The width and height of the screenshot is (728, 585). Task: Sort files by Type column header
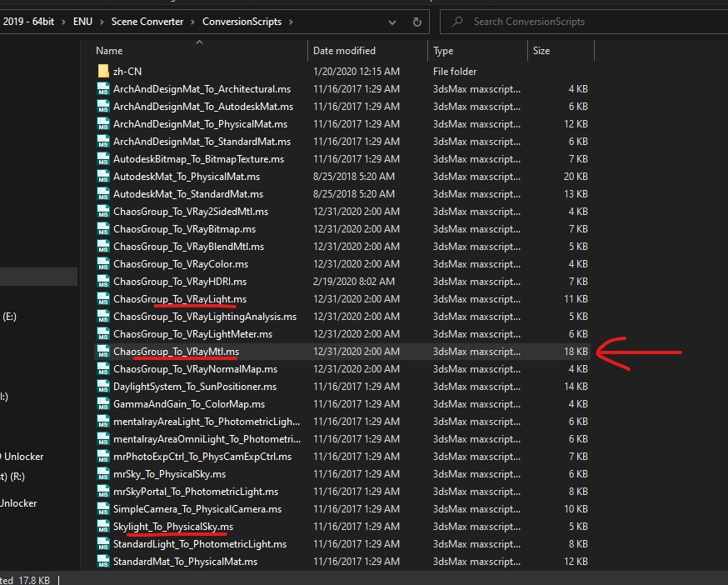[x=443, y=51]
